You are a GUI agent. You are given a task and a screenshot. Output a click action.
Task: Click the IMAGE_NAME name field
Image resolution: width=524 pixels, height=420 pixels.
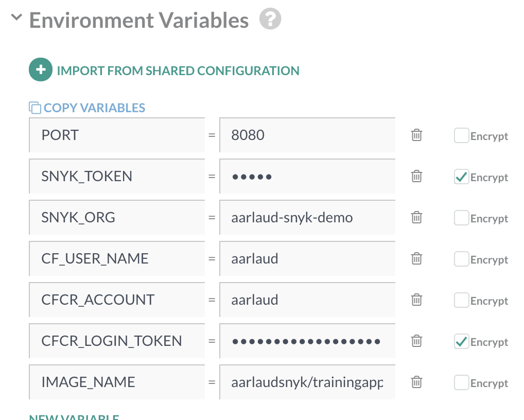[x=117, y=382]
